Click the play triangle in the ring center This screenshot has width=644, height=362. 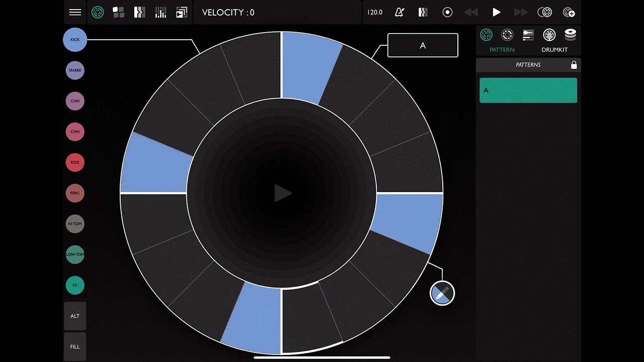click(x=282, y=193)
